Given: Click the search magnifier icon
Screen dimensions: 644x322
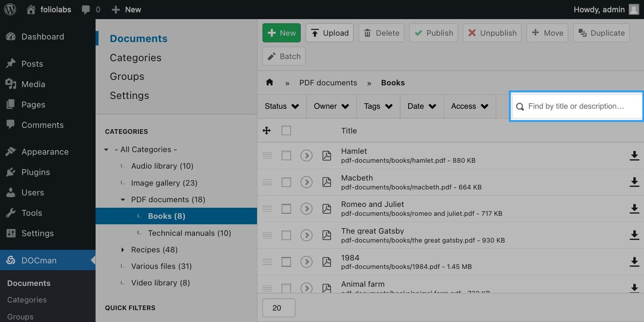Looking at the screenshot, I should tap(520, 107).
